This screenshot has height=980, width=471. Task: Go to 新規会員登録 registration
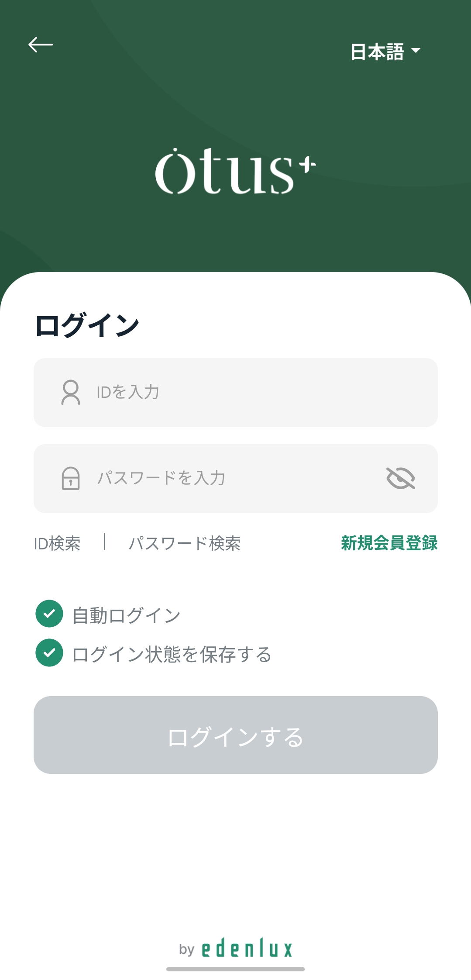[x=389, y=543]
